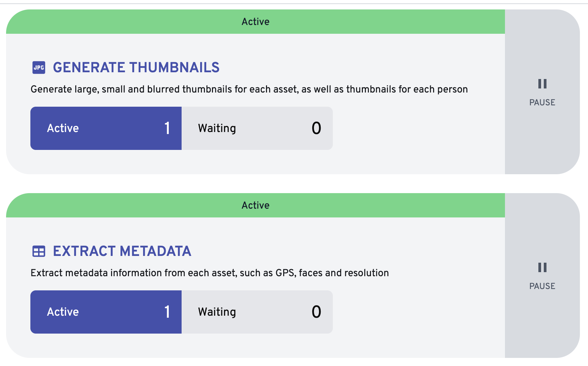
Task: Click the Active label in Extract Metadata
Action: [63, 312]
